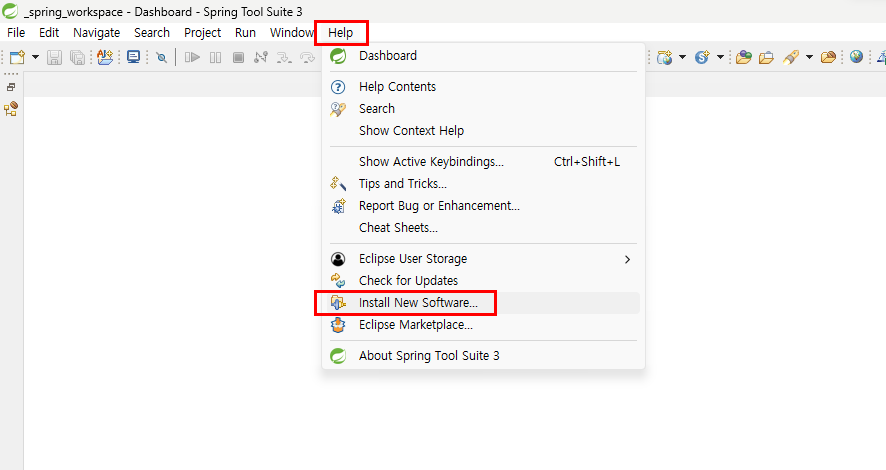886x470 pixels.
Task: Select Dashboard from the Help menu
Action: coord(483,56)
